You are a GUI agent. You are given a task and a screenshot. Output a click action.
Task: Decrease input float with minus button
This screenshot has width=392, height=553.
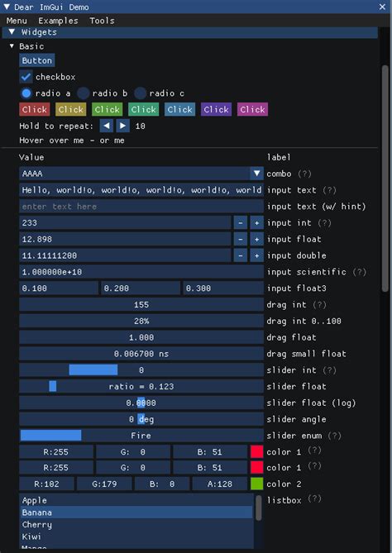coord(241,239)
